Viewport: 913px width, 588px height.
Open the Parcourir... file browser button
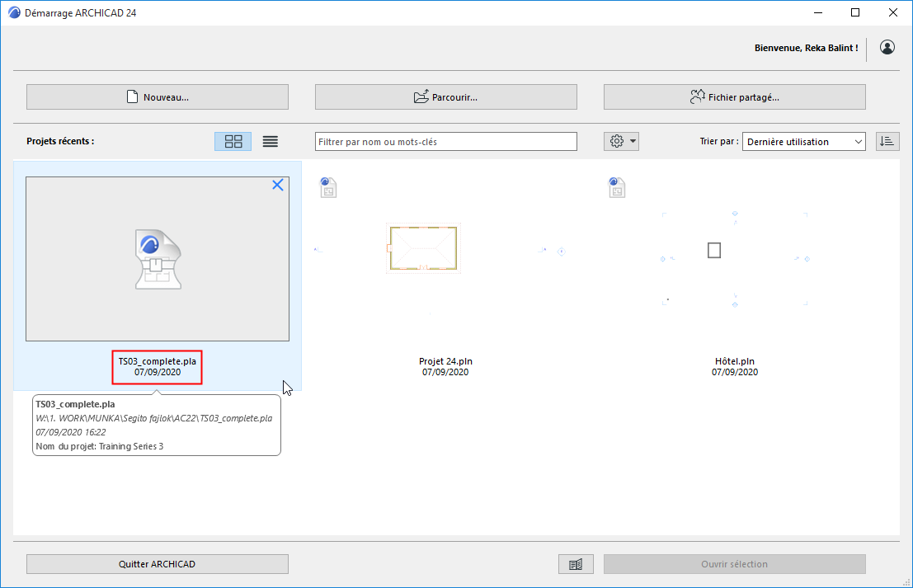(446, 97)
